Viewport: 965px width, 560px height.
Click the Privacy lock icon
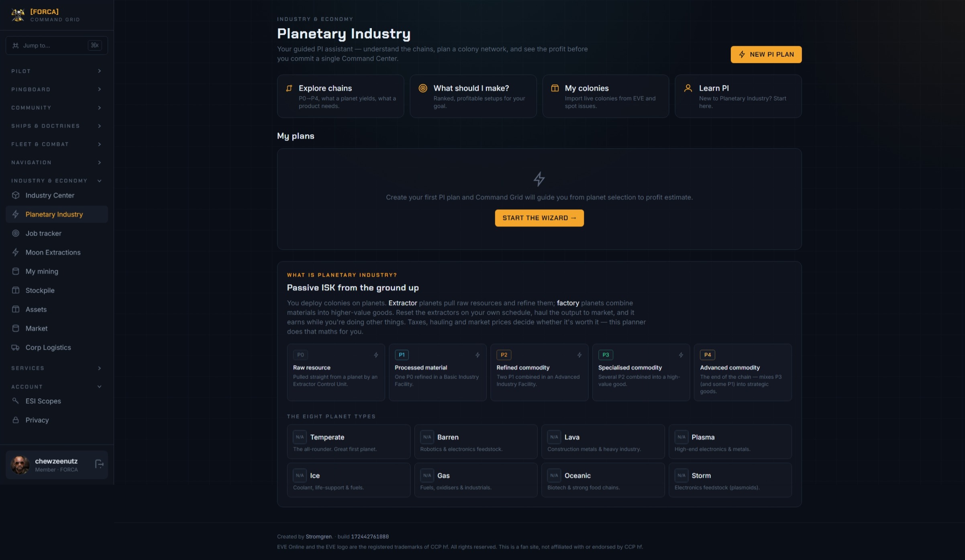(16, 420)
